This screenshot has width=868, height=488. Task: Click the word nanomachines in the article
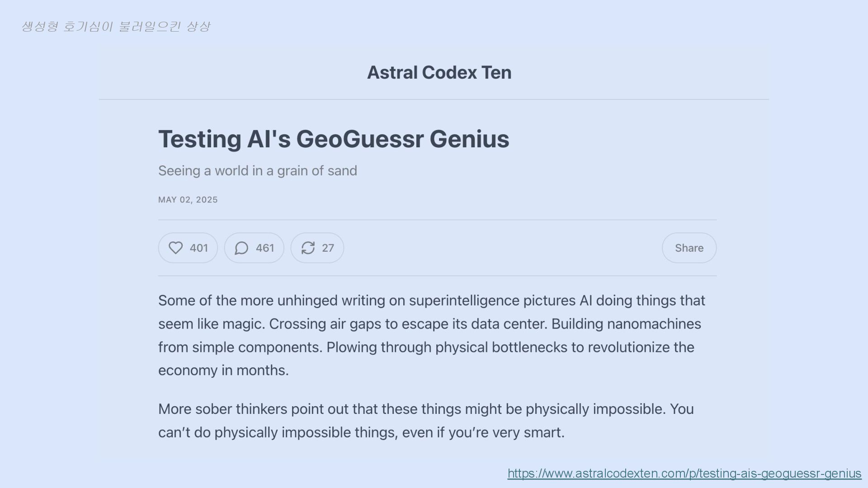click(x=654, y=324)
